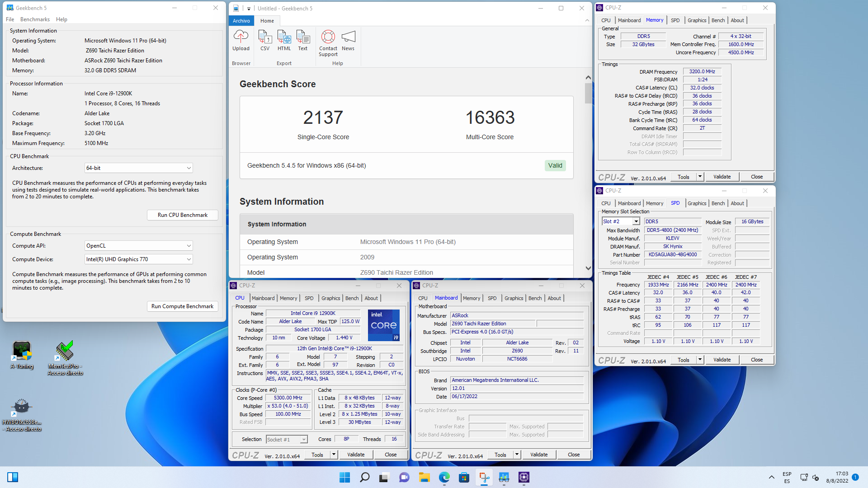Open the Archivo tab
The image size is (868, 488).
pyautogui.click(x=241, y=21)
